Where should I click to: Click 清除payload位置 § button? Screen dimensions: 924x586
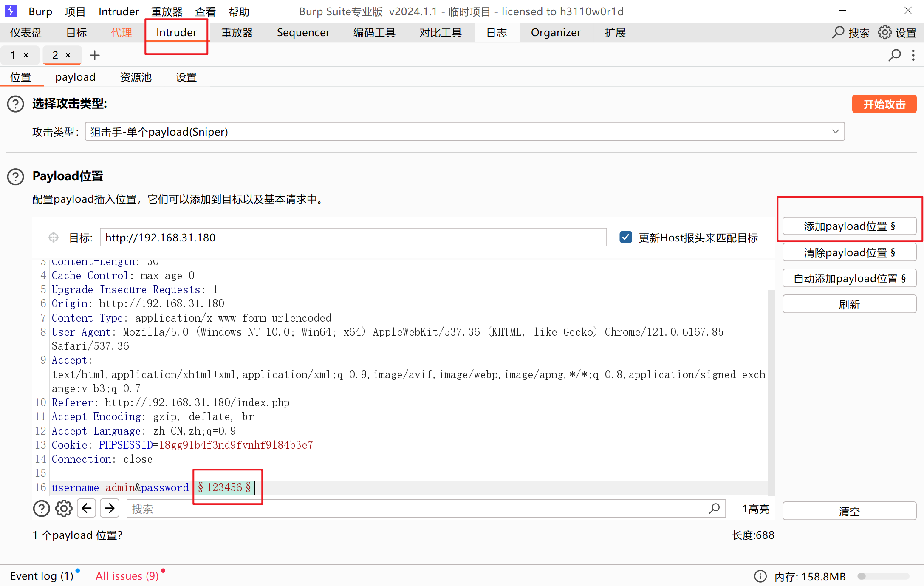tap(849, 252)
